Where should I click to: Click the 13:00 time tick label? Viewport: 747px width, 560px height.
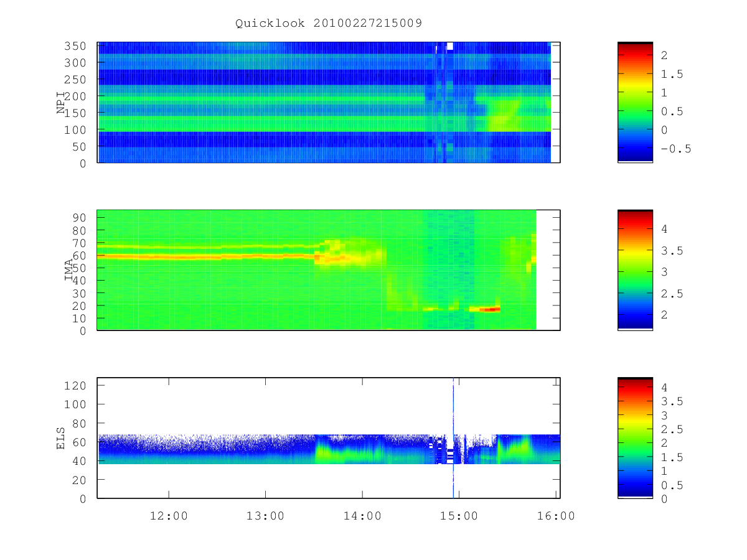[x=266, y=516]
